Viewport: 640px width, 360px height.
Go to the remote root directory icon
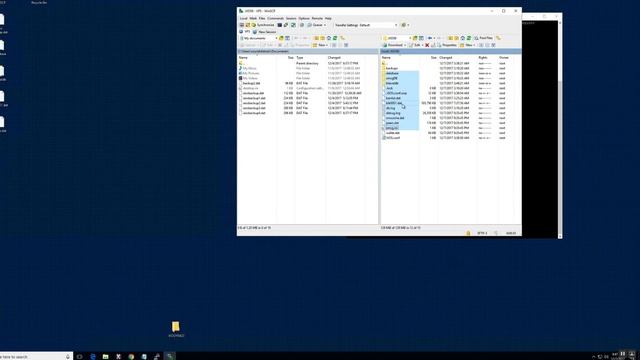tap(457, 38)
